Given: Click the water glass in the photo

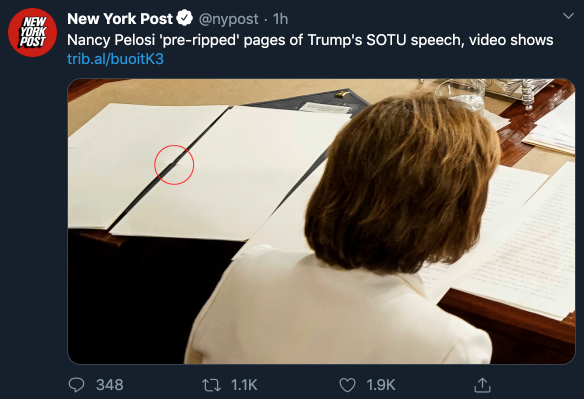Looking at the screenshot, I should (x=461, y=93).
